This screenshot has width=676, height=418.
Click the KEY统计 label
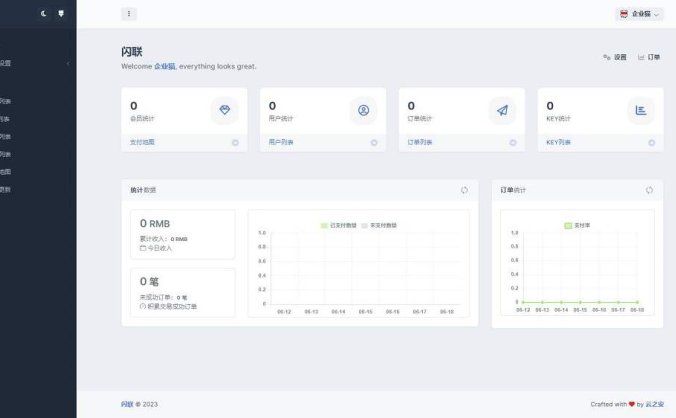(x=558, y=119)
